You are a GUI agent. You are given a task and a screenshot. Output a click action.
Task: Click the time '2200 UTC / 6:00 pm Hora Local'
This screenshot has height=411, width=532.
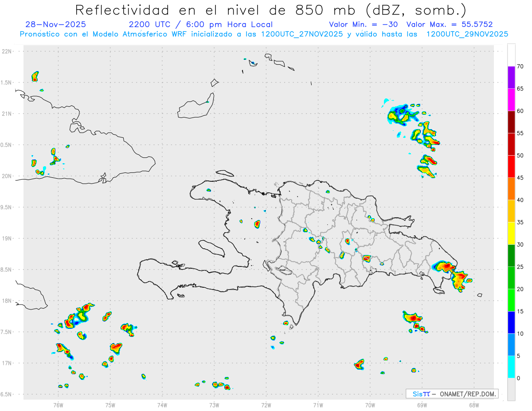coord(201,24)
